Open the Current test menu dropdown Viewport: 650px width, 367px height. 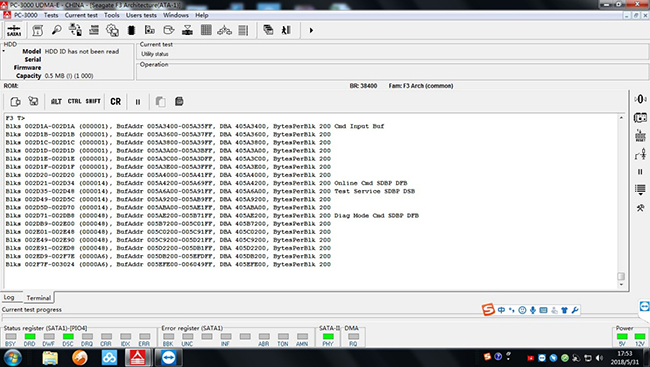81,15
